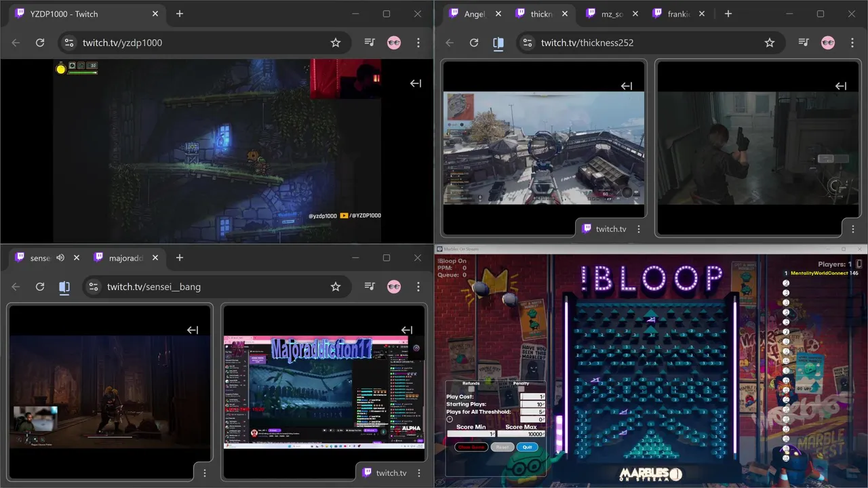Close the majoraddiction tab
The image size is (868, 488).
pyautogui.click(x=155, y=258)
